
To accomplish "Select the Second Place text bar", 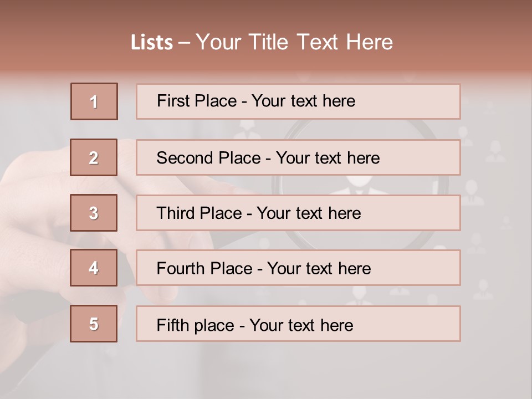I will (x=298, y=157).
